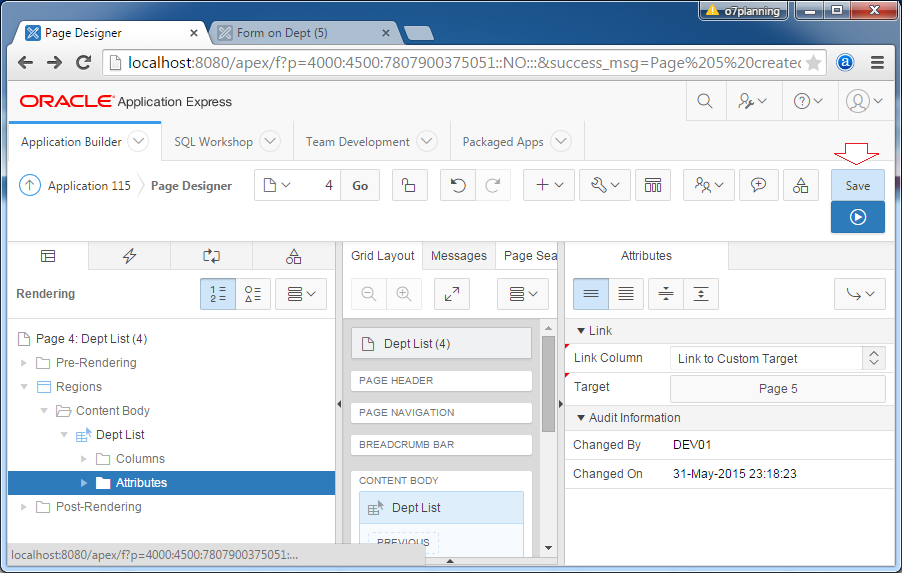Expand the Packaged Apps dropdown arrow

point(561,141)
